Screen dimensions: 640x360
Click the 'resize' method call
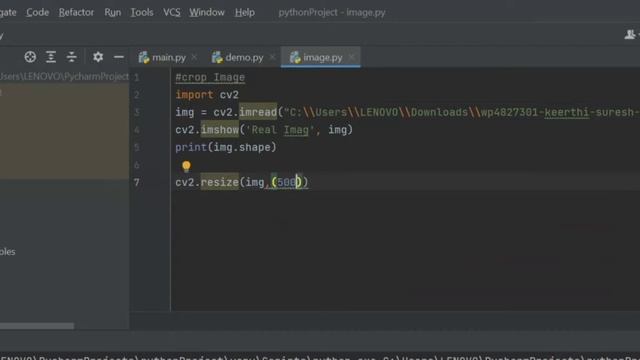220,182
